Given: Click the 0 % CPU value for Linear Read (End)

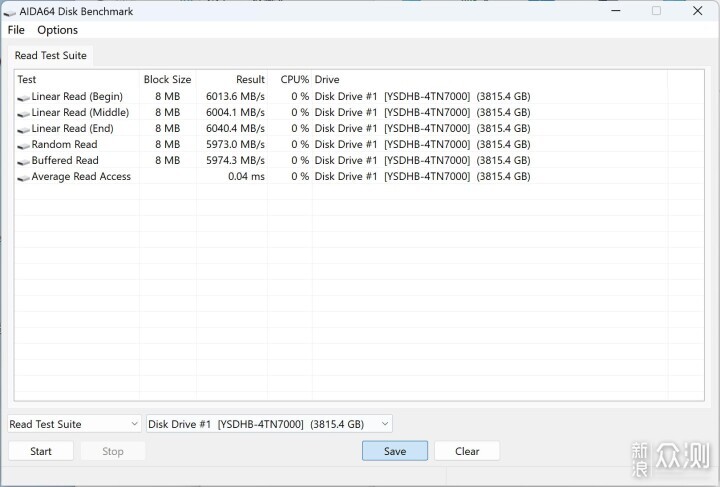Looking at the screenshot, I should 300,129.
